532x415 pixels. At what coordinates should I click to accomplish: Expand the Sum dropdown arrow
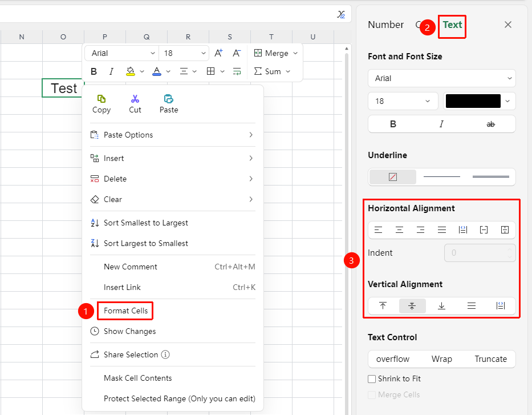tap(288, 72)
